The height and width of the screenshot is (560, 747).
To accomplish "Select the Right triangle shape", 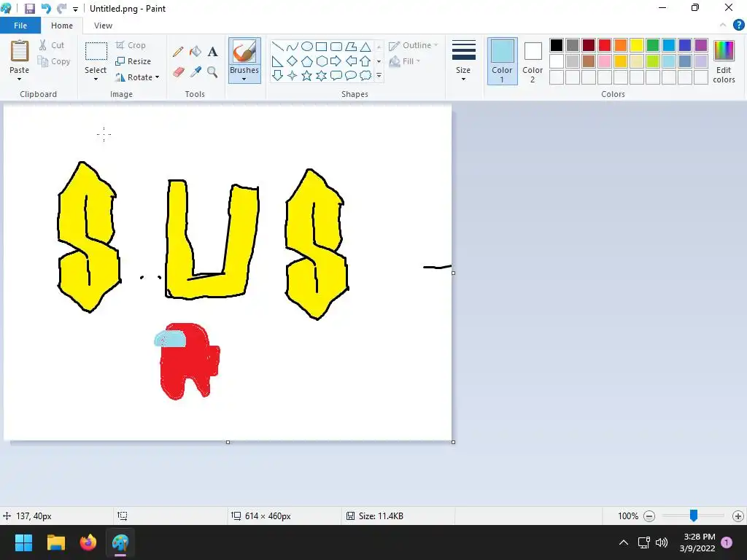I will pos(277,61).
